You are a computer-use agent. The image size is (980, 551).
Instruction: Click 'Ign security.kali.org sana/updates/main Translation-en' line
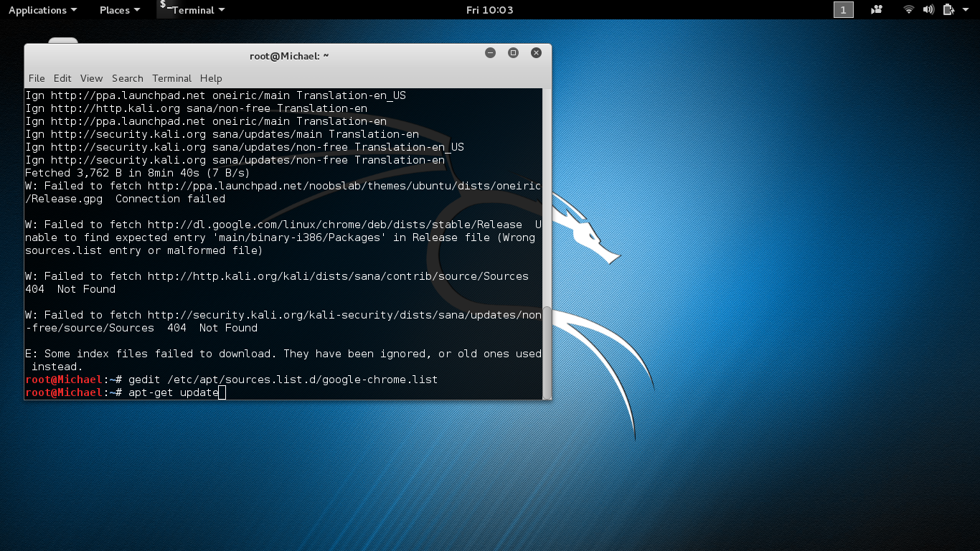(222, 134)
